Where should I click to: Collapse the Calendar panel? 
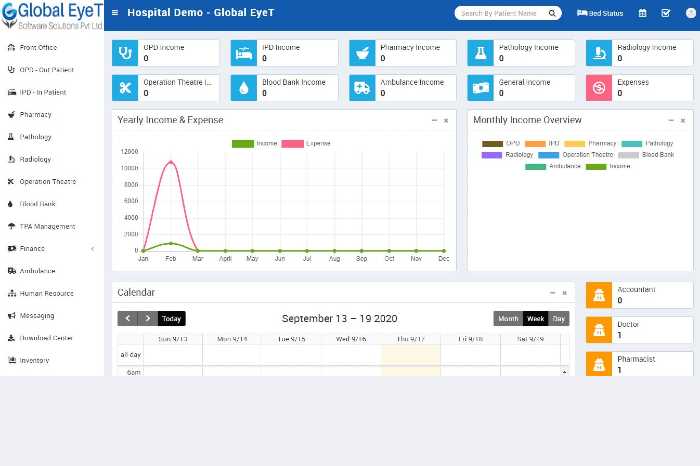tap(551, 293)
